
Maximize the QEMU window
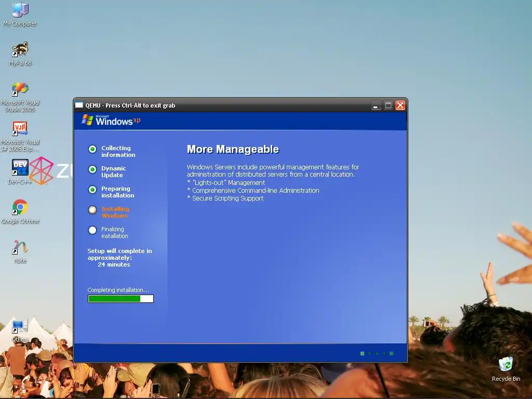[388, 105]
